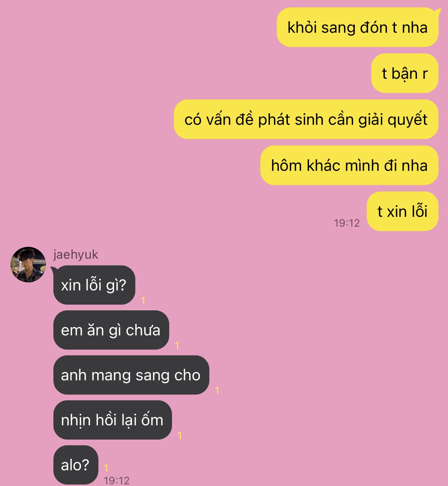The height and width of the screenshot is (486, 448).
Task: Tap unread count beside 'anh mang sang cho'
Action: 217,390
